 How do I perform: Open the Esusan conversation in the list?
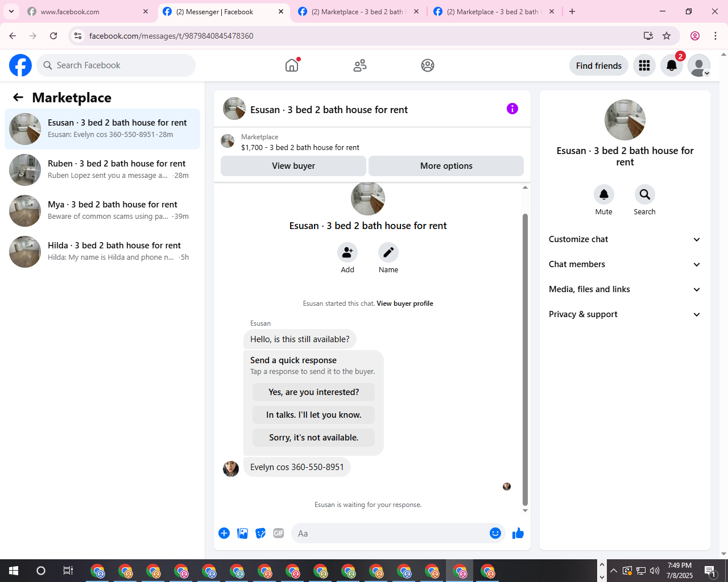click(x=102, y=129)
